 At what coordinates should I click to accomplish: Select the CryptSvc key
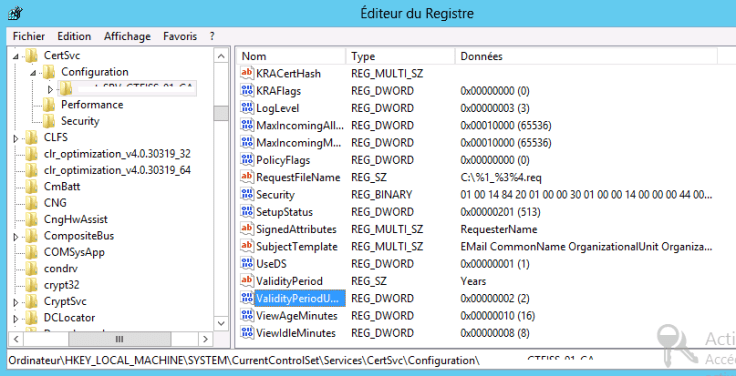click(65, 301)
